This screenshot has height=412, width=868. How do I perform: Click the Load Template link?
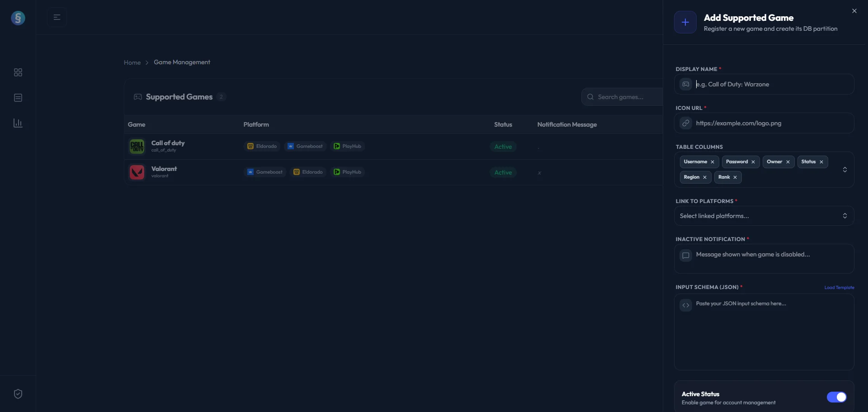tap(839, 288)
